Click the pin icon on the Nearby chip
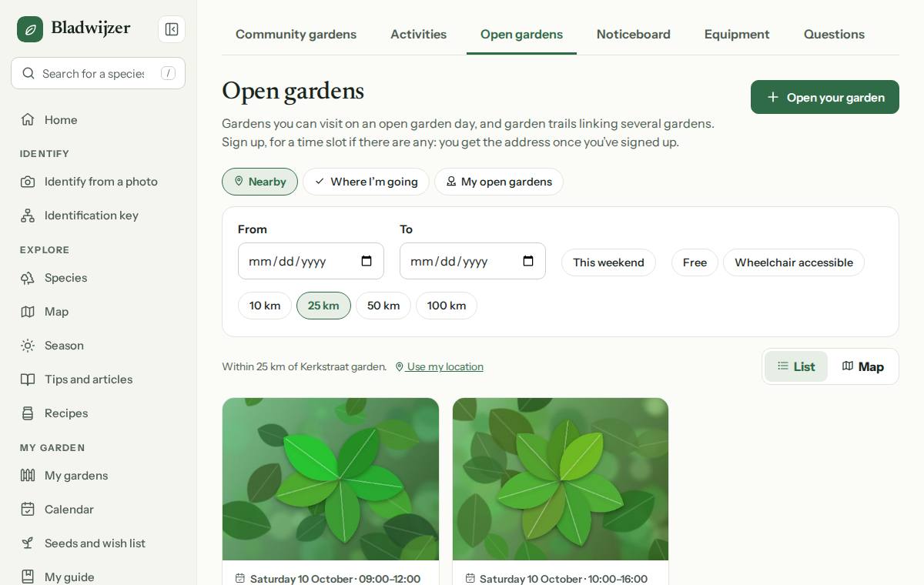The height and width of the screenshot is (585, 924). (239, 181)
